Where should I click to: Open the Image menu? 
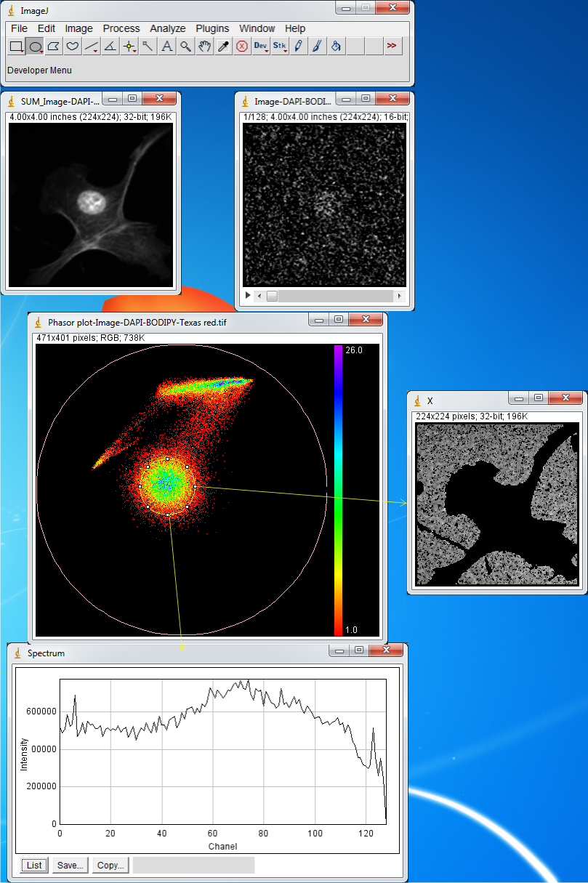click(79, 28)
